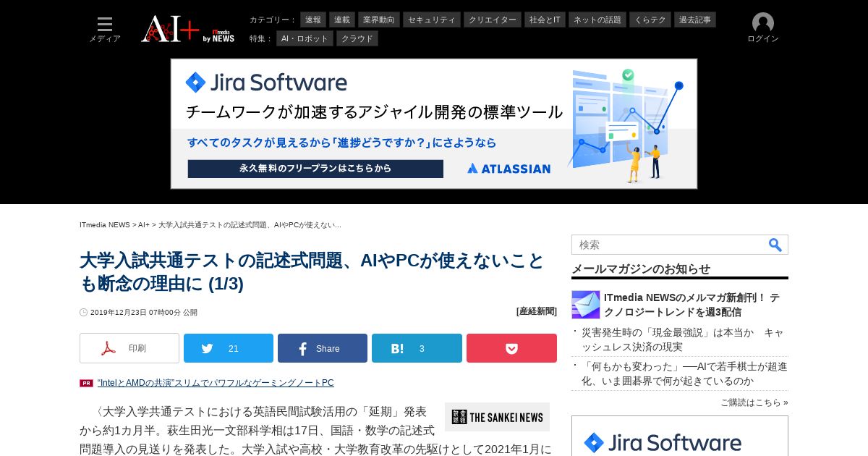Open the 社会とIT category
This screenshot has height=456, width=868.
coord(545,20)
